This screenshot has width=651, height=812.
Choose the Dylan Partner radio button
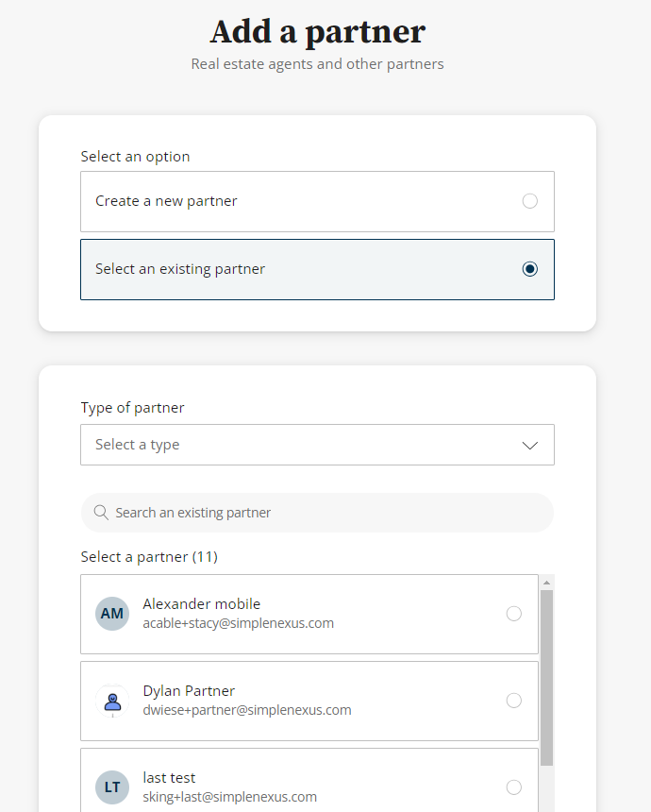513,701
